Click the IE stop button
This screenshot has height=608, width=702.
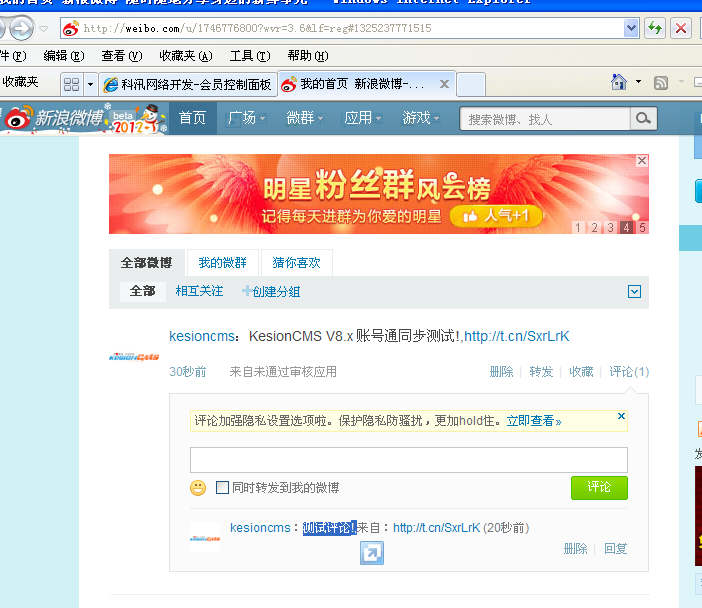pyautogui.click(x=681, y=28)
